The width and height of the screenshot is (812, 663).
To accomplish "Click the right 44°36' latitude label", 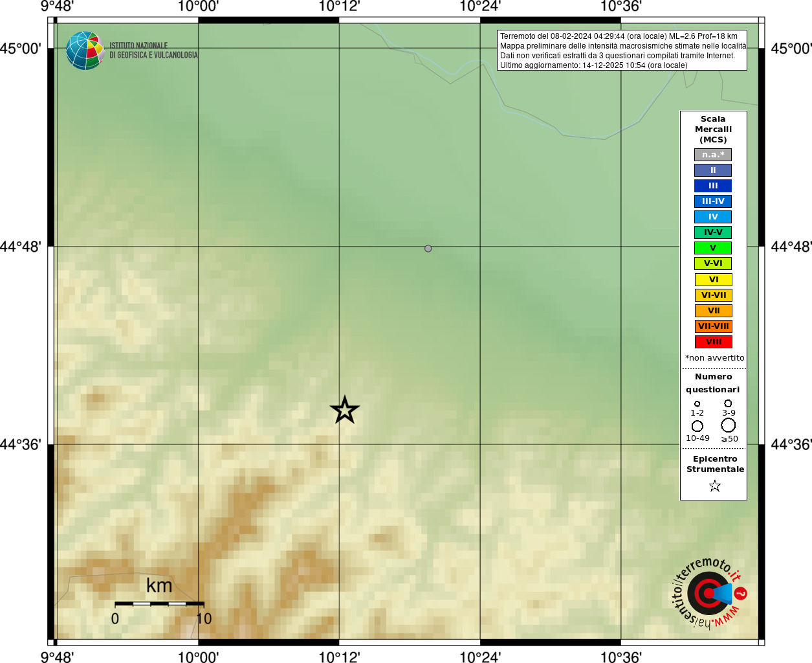I will (791, 445).
